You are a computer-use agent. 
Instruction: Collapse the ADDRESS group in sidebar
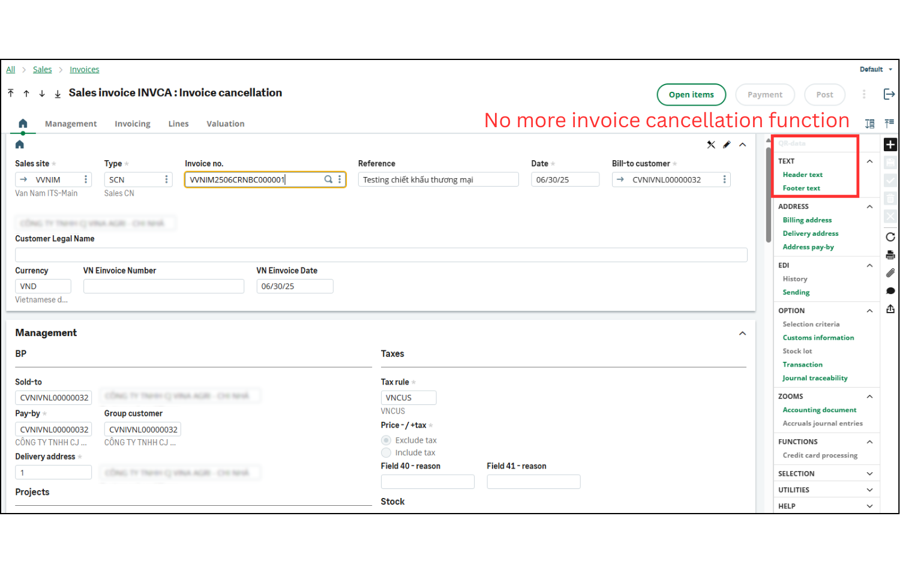(869, 207)
